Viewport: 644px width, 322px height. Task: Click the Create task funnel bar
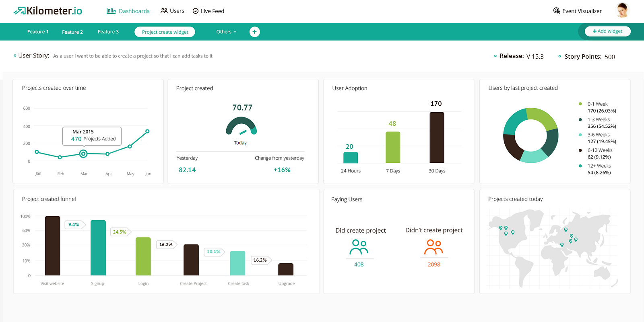[237, 263]
